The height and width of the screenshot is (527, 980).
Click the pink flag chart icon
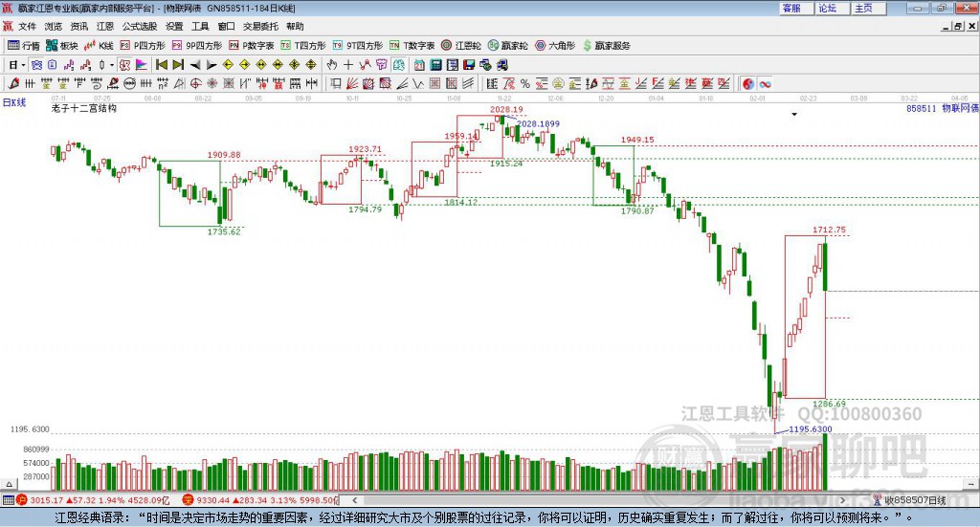(x=141, y=65)
